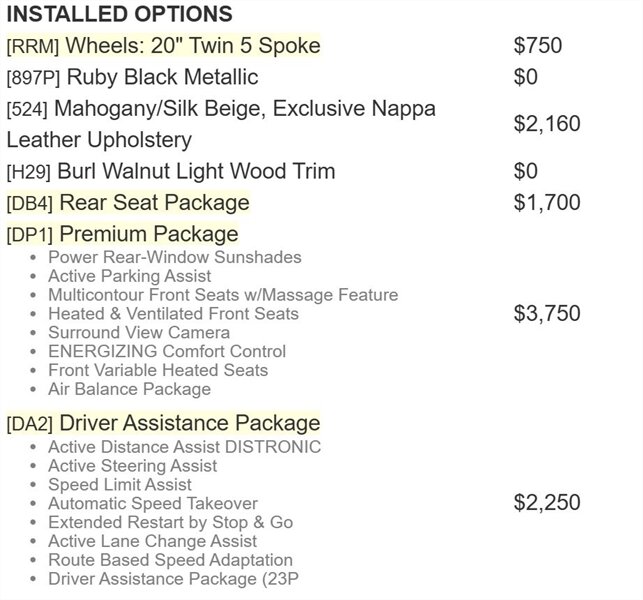Click the $750 wheels price
643x600 pixels.
tap(538, 46)
